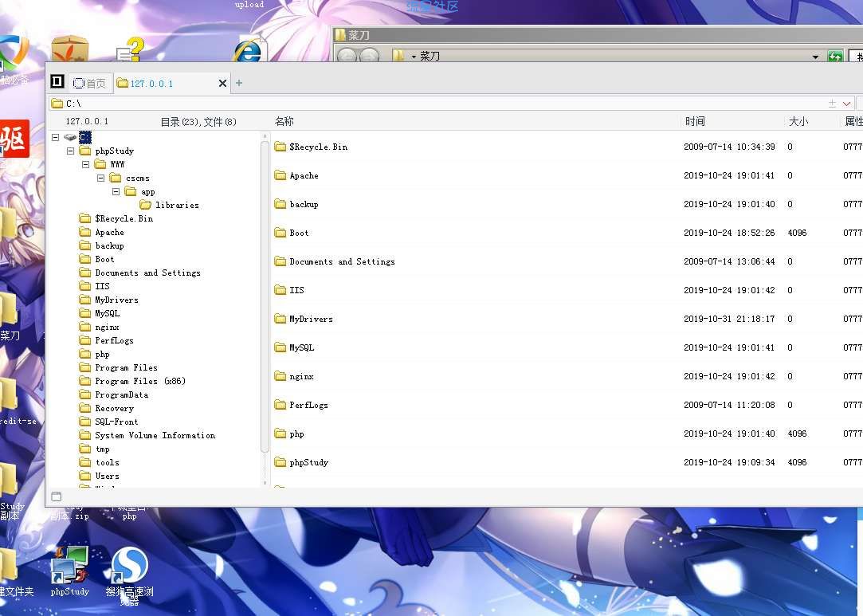Screen dimensions: 863x616
Task: Click the green refresh icon in Explorer window
Action: tap(835, 57)
